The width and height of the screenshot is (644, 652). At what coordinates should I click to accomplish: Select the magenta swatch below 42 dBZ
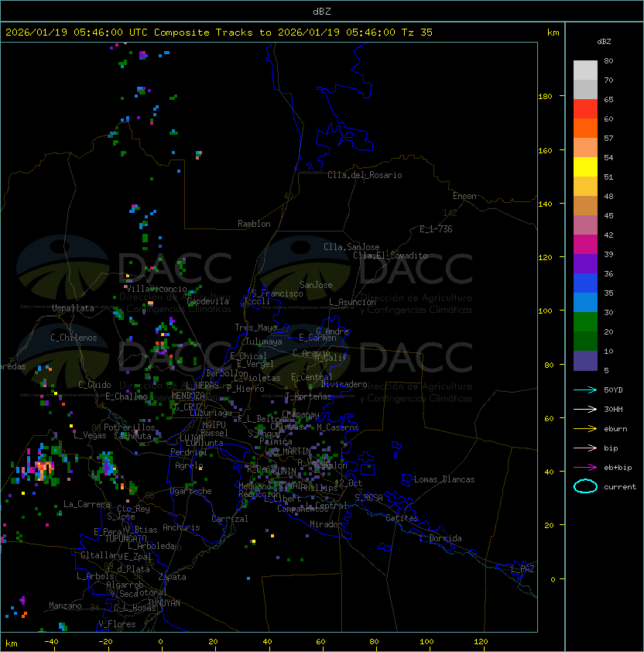(x=585, y=244)
